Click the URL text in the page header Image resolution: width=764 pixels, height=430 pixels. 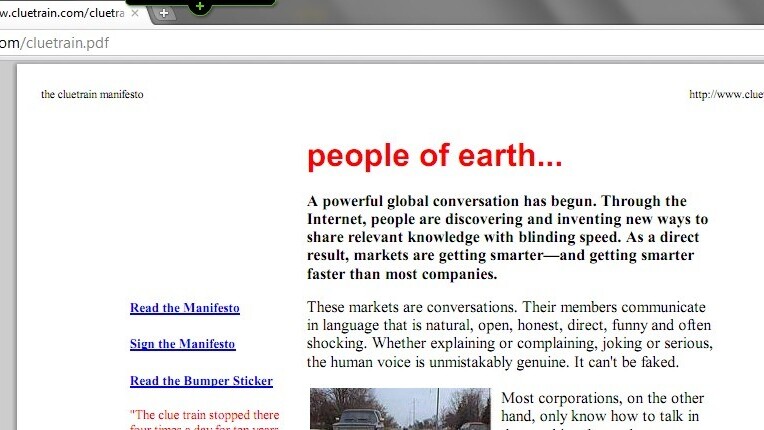(x=725, y=95)
